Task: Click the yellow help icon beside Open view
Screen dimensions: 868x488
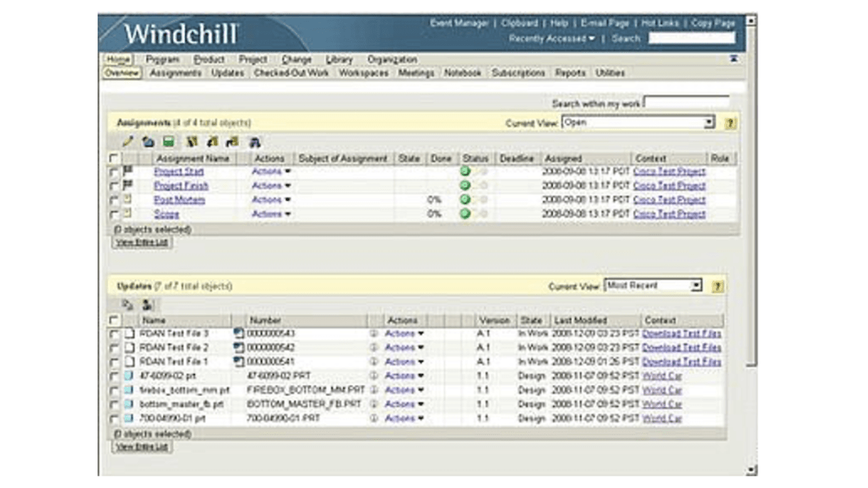Action: [730, 123]
